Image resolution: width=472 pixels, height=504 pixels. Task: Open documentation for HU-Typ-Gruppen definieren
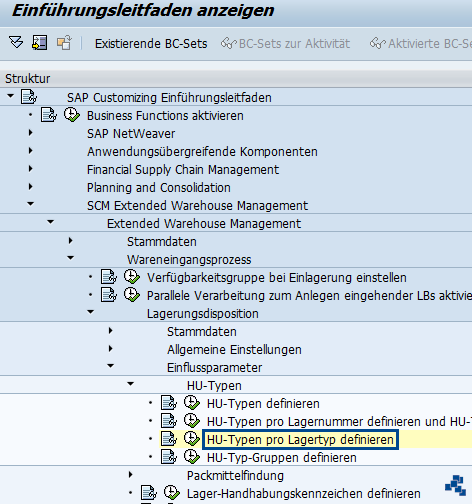[169, 457]
